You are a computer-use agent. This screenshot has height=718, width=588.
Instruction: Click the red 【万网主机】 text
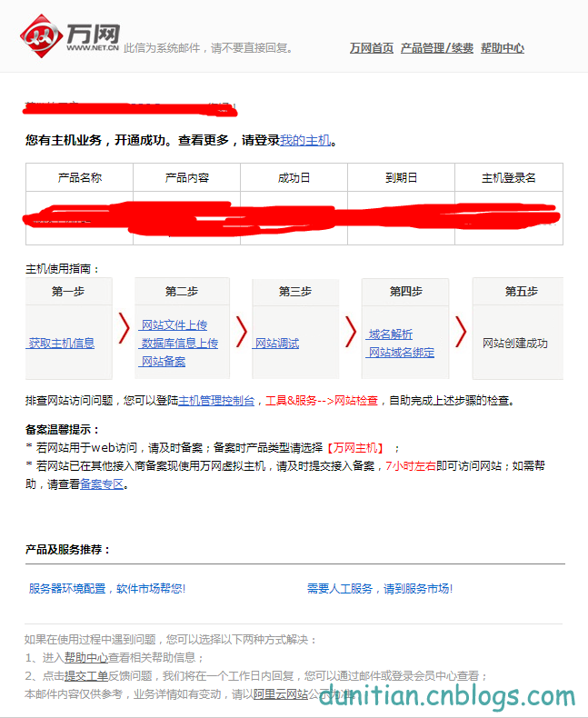[x=356, y=448]
